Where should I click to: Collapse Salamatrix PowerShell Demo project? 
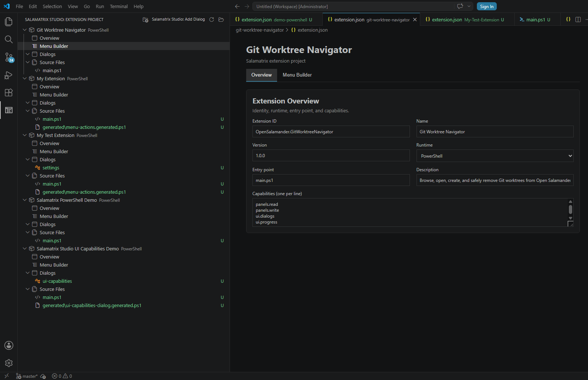pos(25,200)
